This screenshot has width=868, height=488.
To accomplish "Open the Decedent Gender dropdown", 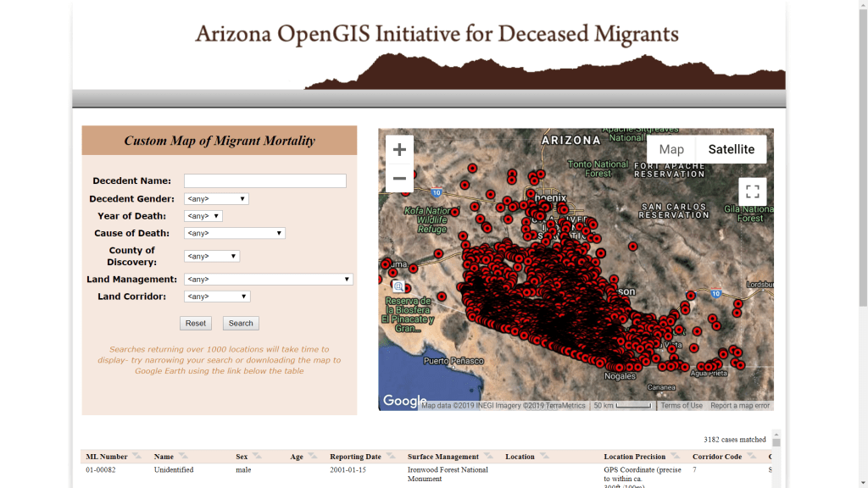I will point(216,199).
